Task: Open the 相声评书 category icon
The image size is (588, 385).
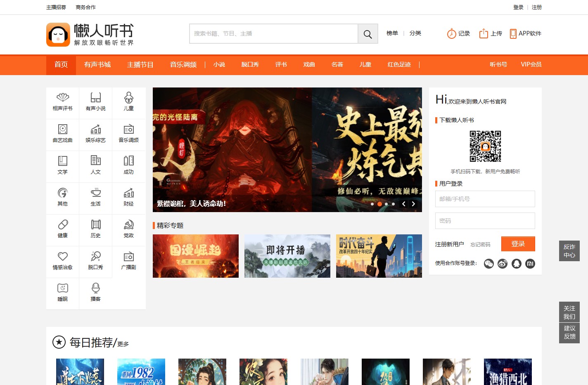Action: click(x=63, y=98)
